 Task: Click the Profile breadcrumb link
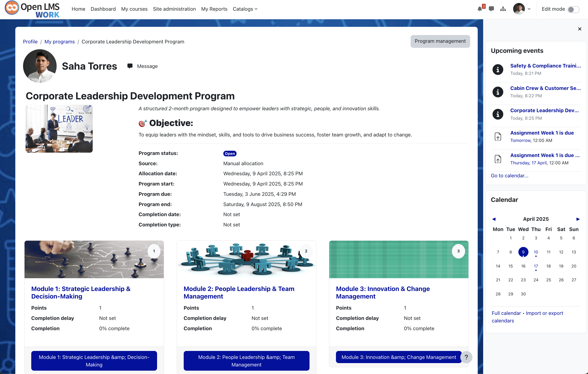tap(30, 42)
